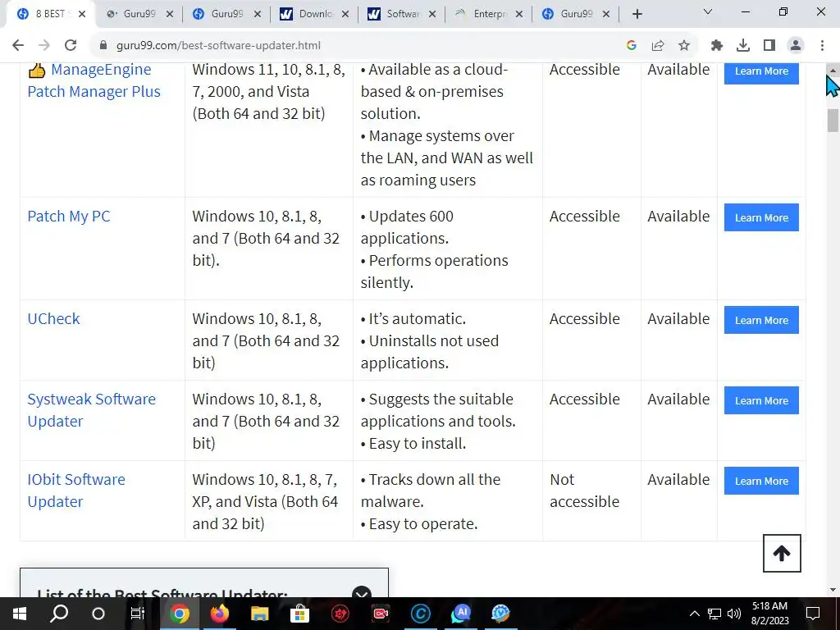Switch to the Enterprise tab
This screenshot has height=630, width=840.
(x=490, y=15)
